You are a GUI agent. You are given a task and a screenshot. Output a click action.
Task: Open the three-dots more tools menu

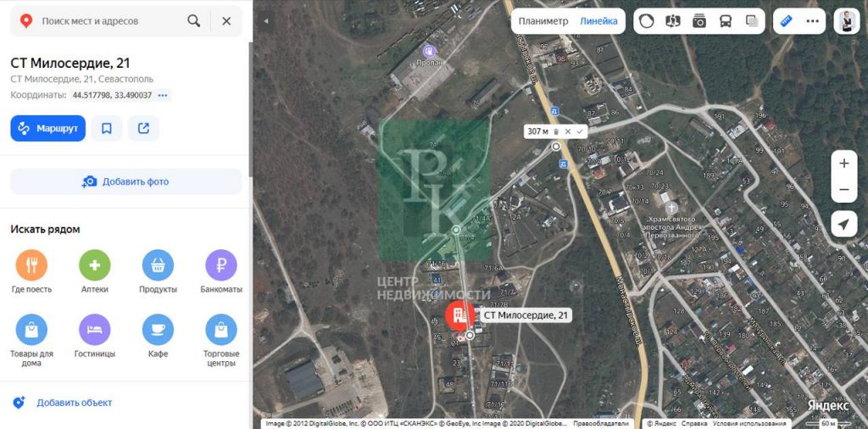812,21
